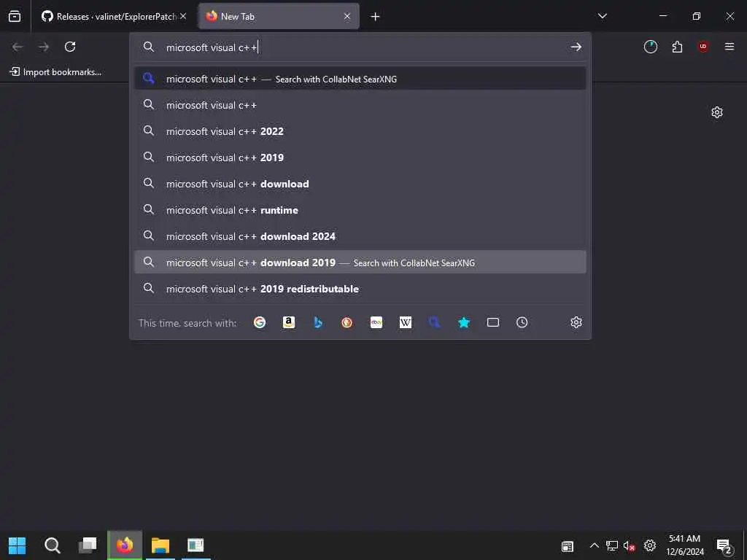Viewport: 747px width, 560px height.
Task: Show hidden tray icons chevron
Action: pyautogui.click(x=594, y=545)
